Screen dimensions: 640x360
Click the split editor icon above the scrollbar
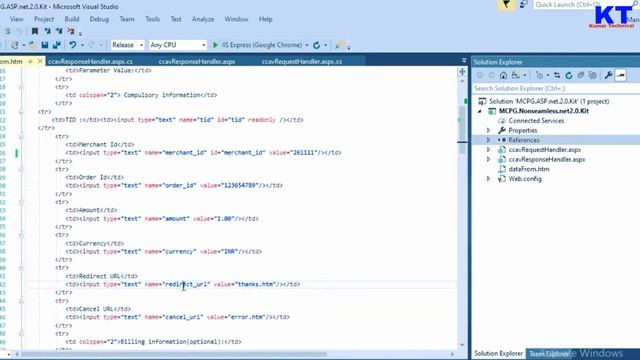pyautogui.click(x=462, y=72)
